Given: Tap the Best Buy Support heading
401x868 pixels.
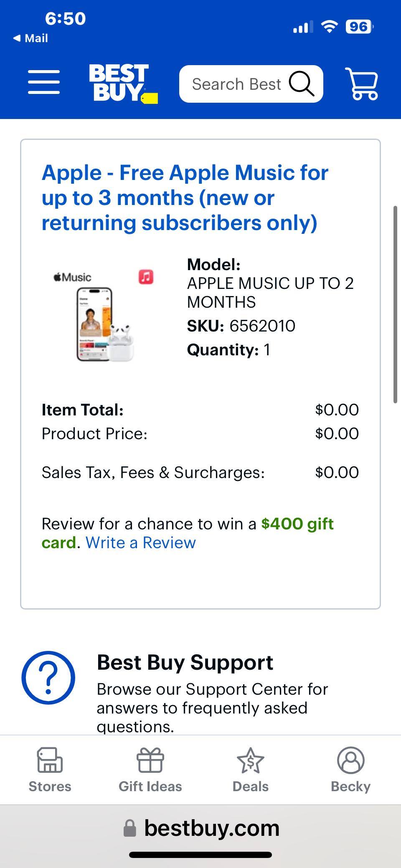Looking at the screenshot, I should click(185, 662).
